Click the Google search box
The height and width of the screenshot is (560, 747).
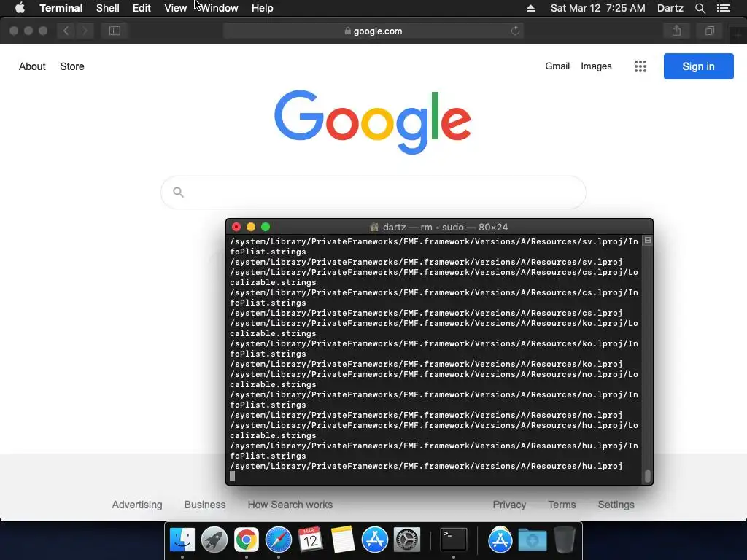(373, 192)
